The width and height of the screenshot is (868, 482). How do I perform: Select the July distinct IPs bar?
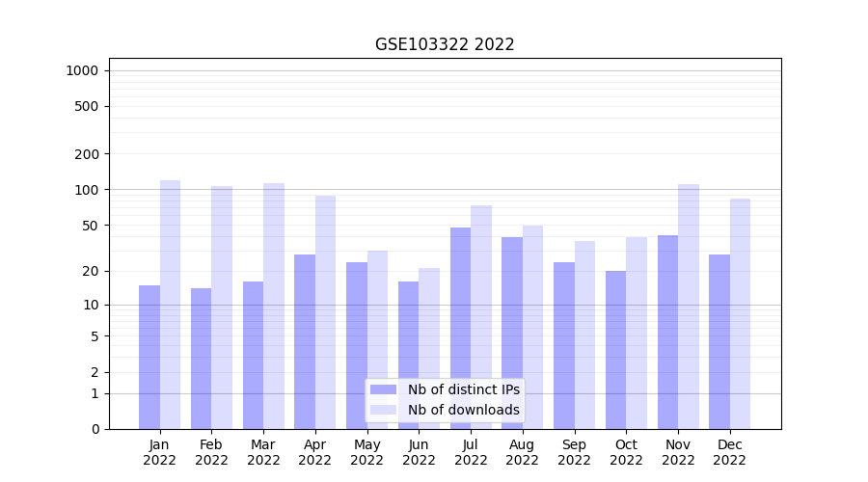pyautogui.click(x=461, y=328)
